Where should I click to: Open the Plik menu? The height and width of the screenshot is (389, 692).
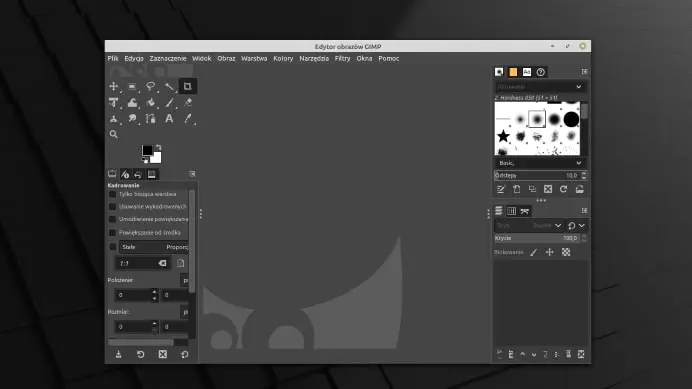113,58
